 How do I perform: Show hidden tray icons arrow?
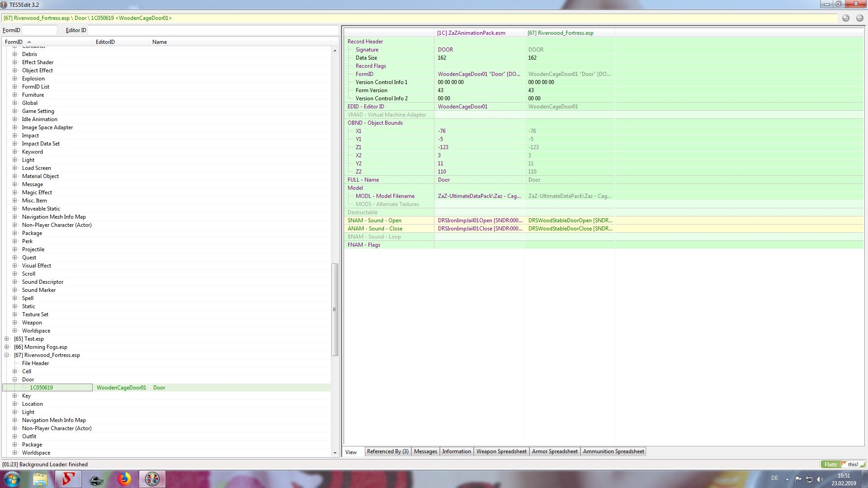pos(787,479)
